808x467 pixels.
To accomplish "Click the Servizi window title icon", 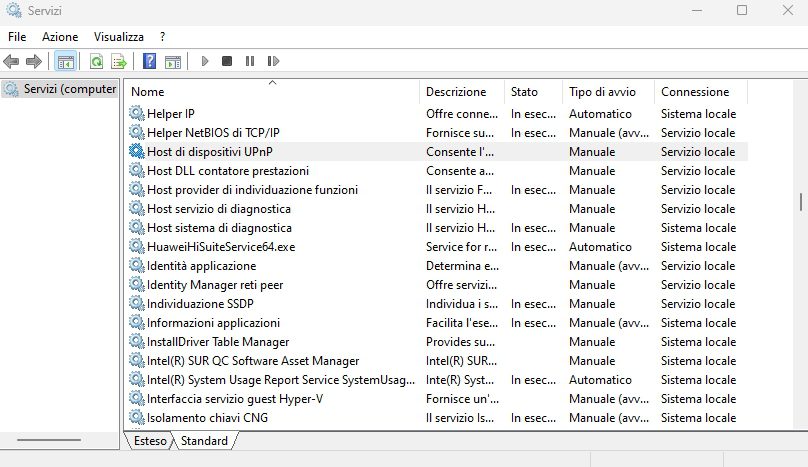I will pos(13,10).
